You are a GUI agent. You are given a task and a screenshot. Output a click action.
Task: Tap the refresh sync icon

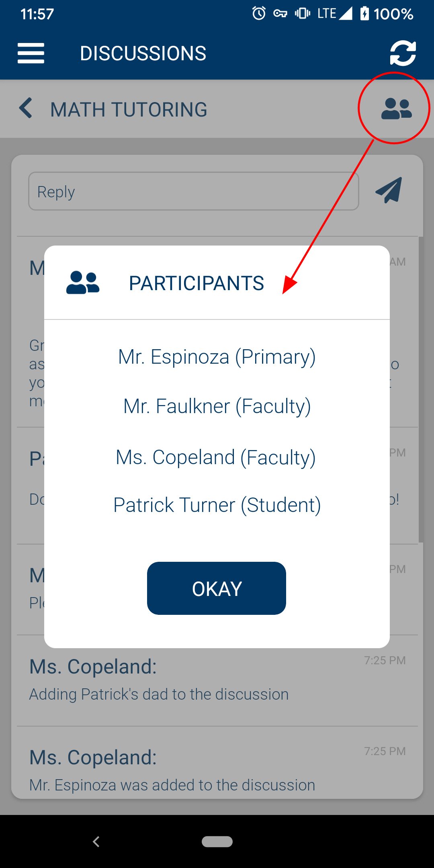[403, 53]
